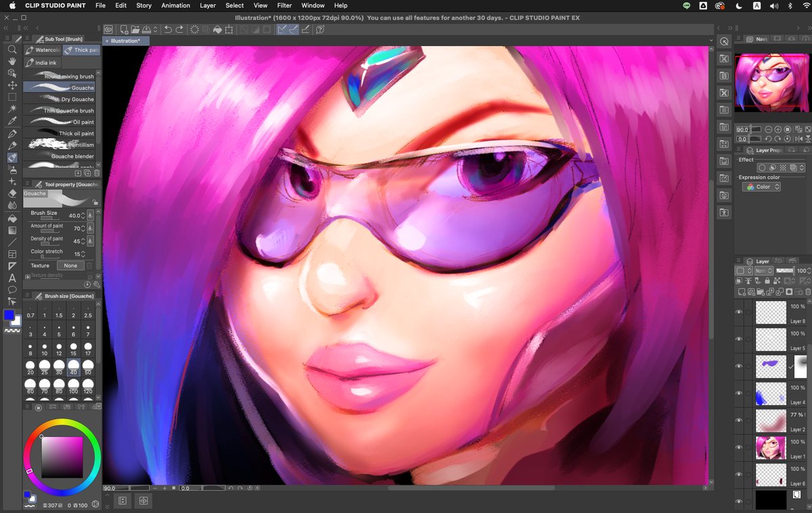The height and width of the screenshot is (513, 812).
Task: Delete the selected sub tool with trash icon
Action: 97,173
